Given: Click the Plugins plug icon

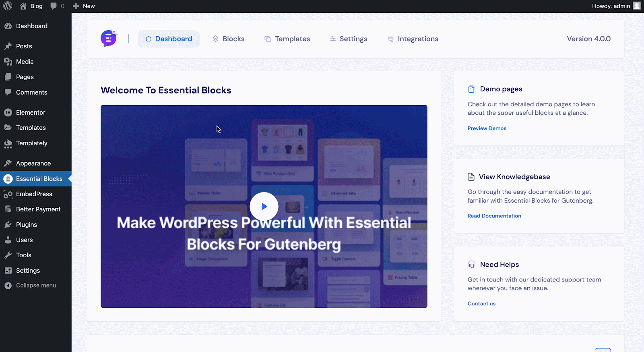Looking at the screenshot, I should (x=8, y=225).
